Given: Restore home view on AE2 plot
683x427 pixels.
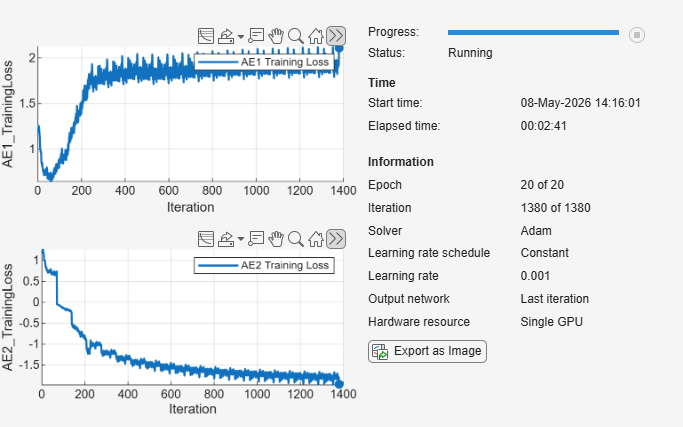Looking at the screenshot, I should point(316,239).
